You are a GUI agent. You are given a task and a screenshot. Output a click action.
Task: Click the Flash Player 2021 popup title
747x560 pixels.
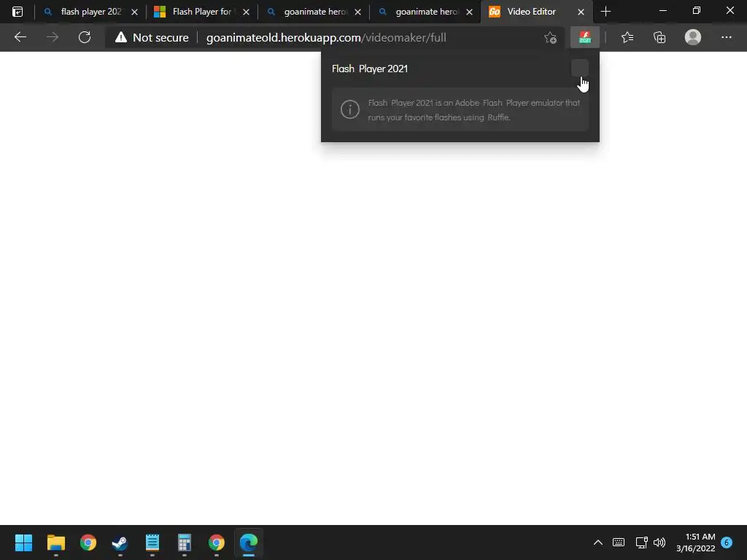tap(370, 69)
